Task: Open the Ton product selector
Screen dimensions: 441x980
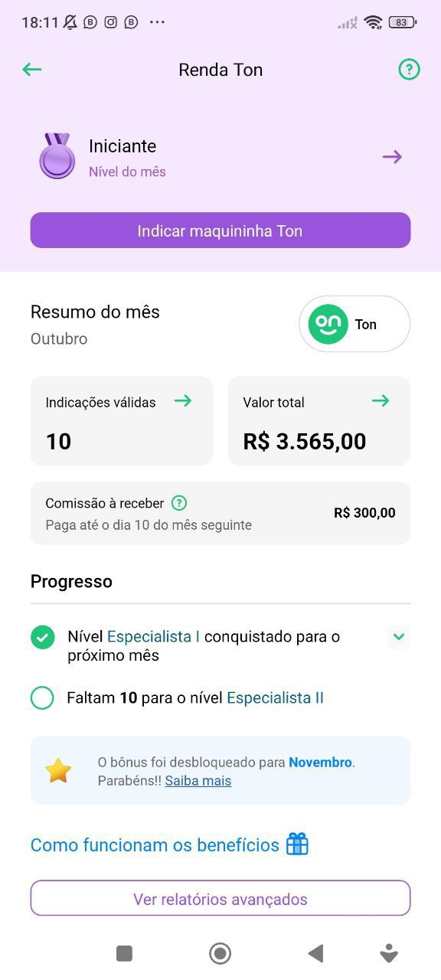Action: [354, 324]
